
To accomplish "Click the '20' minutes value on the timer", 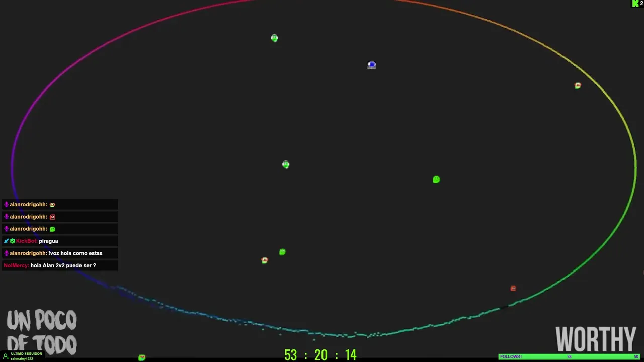I will click(x=321, y=355).
